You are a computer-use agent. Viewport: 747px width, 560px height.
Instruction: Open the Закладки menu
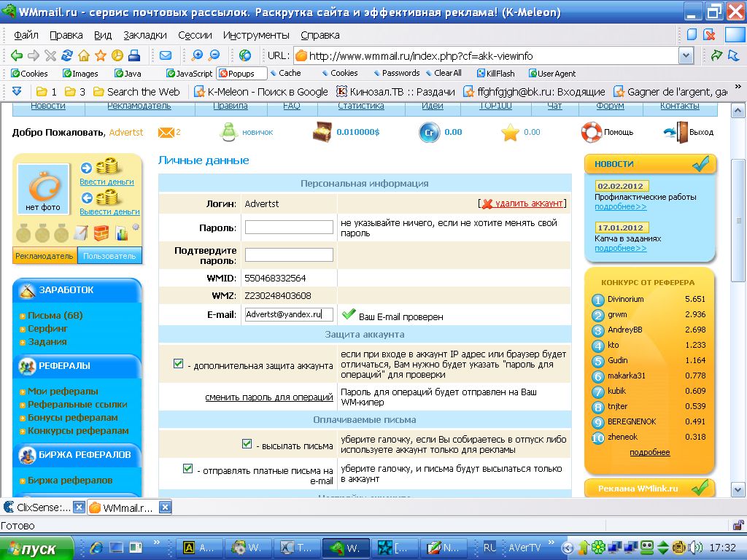click(x=145, y=35)
